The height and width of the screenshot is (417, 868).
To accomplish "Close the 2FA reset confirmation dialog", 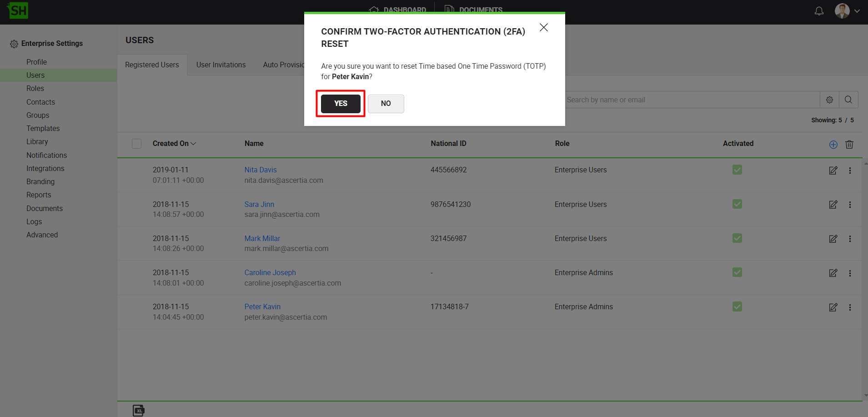I will point(543,28).
